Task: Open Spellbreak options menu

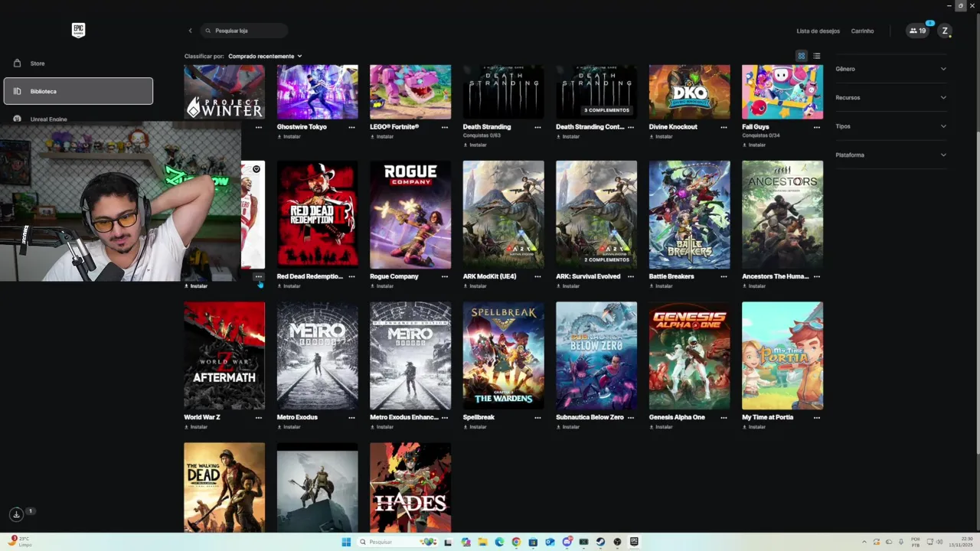Action: pyautogui.click(x=537, y=417)
